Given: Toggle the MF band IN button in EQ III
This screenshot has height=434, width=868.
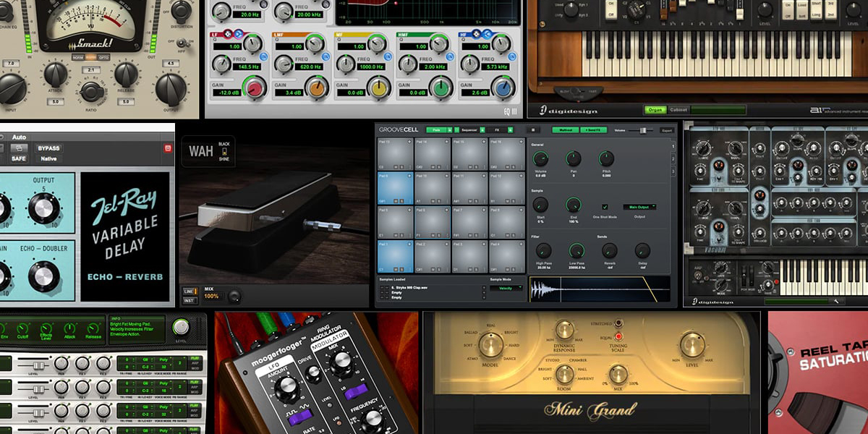Looking at the screenshot, I should coord(388,56).
